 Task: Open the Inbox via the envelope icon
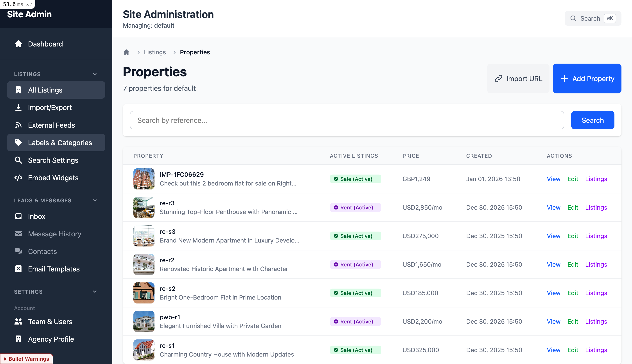pos(18,216)
